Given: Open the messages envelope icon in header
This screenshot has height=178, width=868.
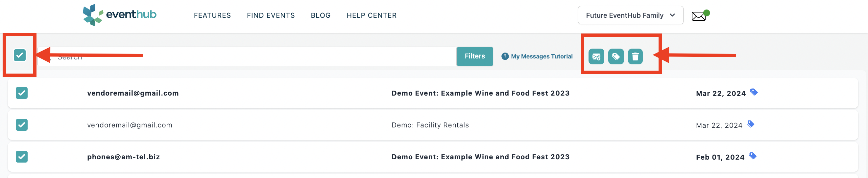Looking at the screenshot, I should (699, 16).
